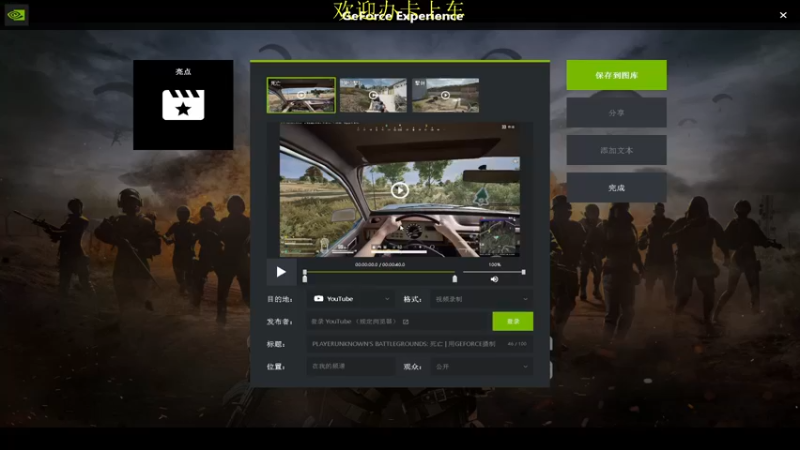Close the GeForce Experience overlay

coord(783,15)
